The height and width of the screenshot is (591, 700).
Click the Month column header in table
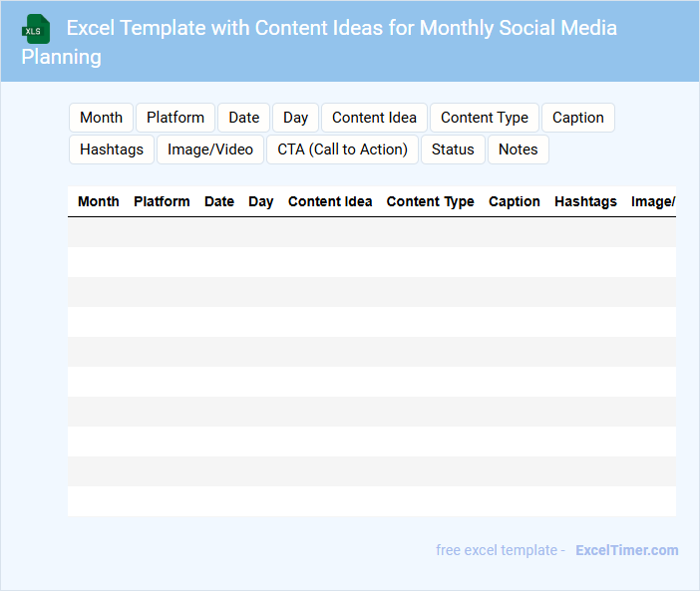99,201
